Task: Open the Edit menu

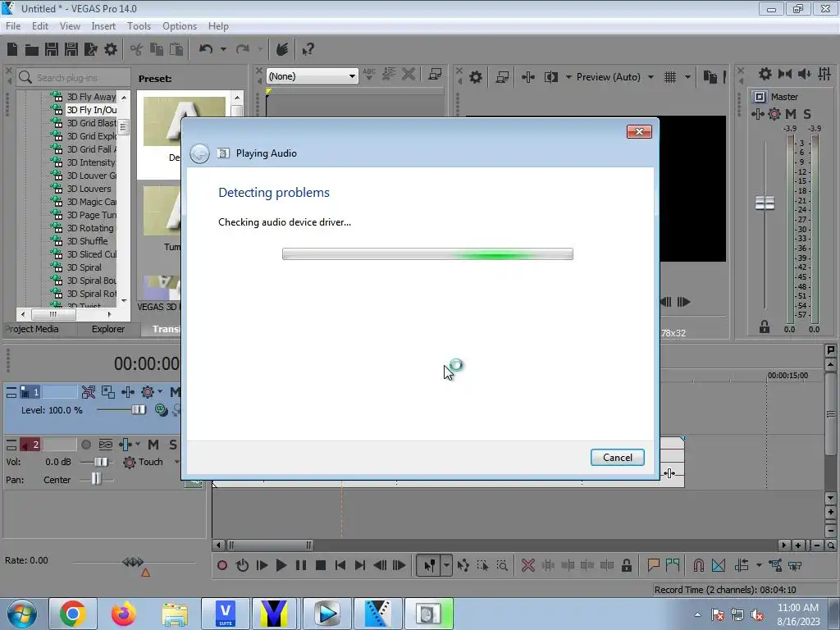Action: [x=39, y=26]
